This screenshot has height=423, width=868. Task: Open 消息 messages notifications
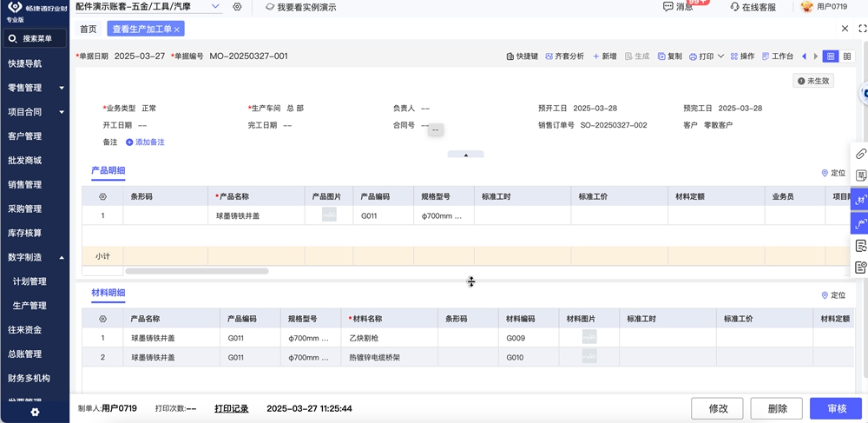(x=678, y=7)
